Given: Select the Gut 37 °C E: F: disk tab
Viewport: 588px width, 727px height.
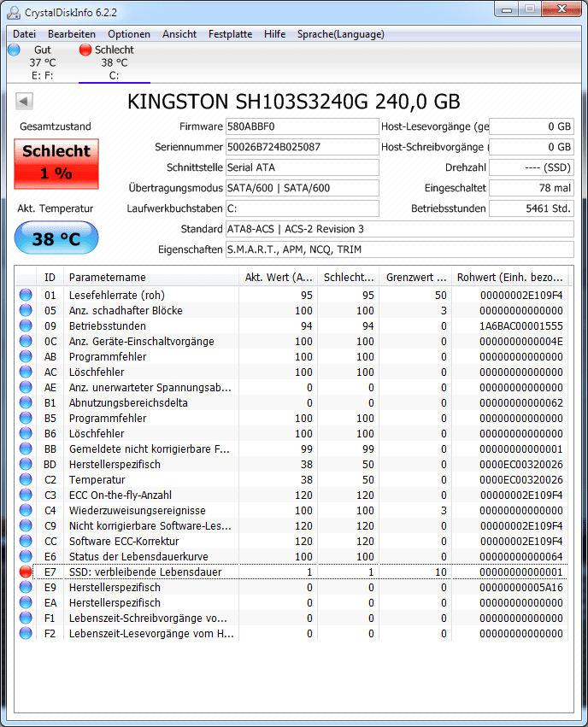Looking at the screenshot, I should 43,62.
